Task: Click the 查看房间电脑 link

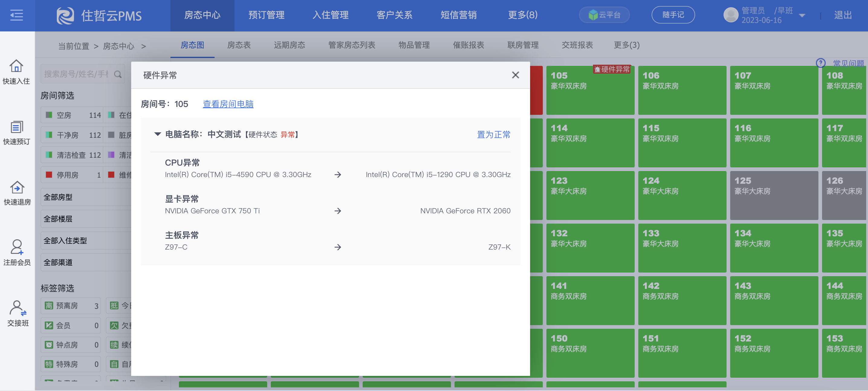Action: (x=228, y=104)
